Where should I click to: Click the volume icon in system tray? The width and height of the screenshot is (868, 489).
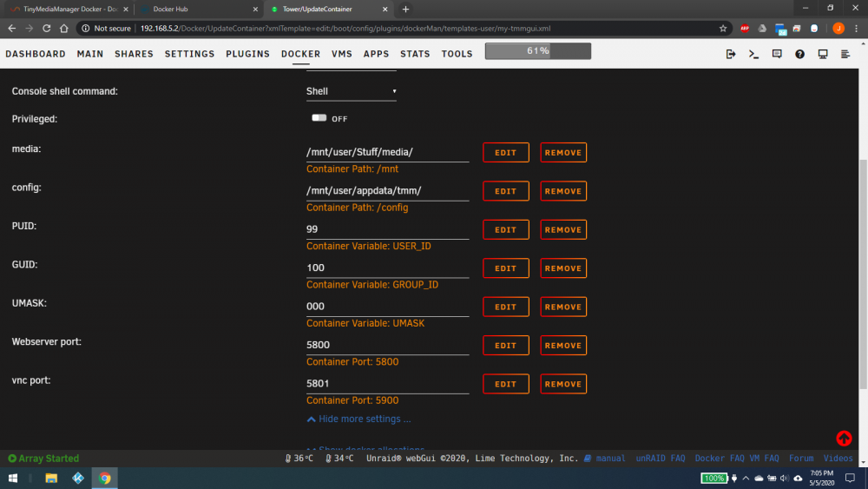784,478
